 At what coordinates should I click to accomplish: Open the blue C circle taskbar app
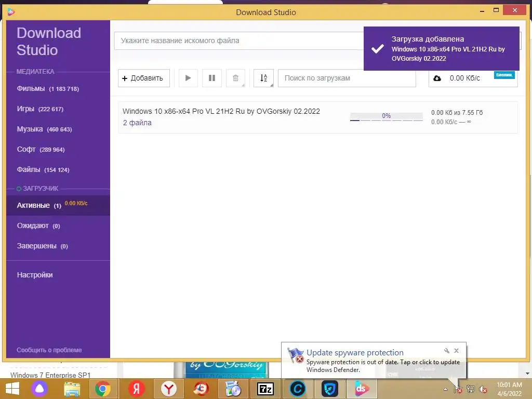(x=298, y=389)
